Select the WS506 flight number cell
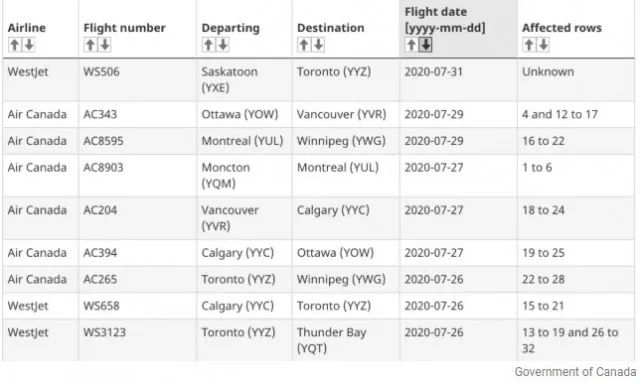This screenshot has width=640, height=383. 138,80
